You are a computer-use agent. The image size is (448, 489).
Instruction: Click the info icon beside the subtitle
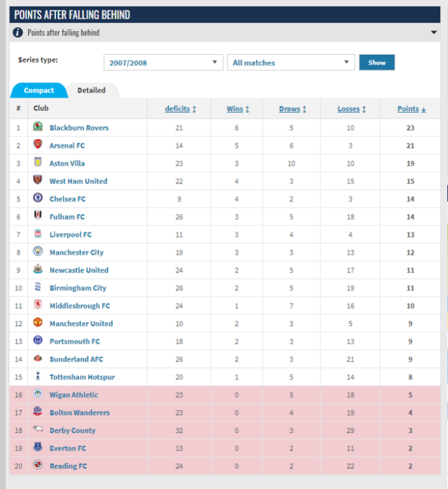pos(18,33)
